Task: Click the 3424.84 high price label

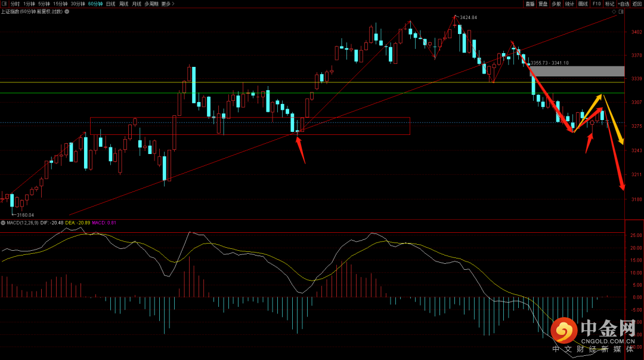Action: (468, 17)
